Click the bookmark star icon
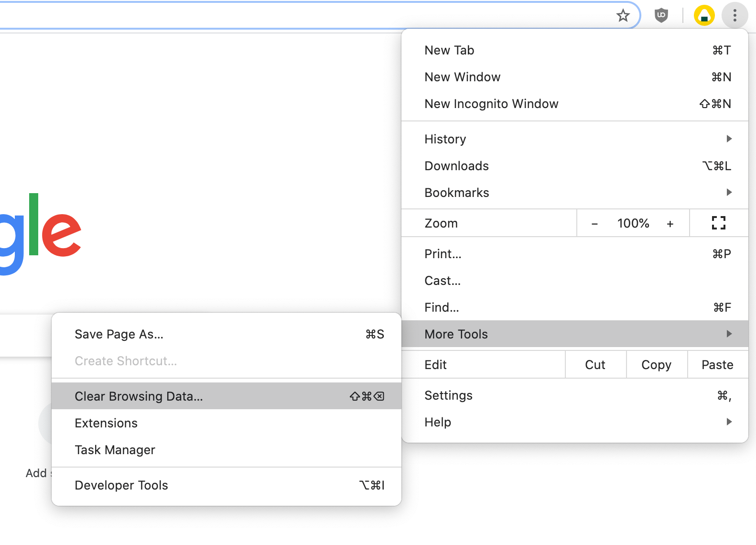This screenshot has width=756, height=545. coord(623,16)
